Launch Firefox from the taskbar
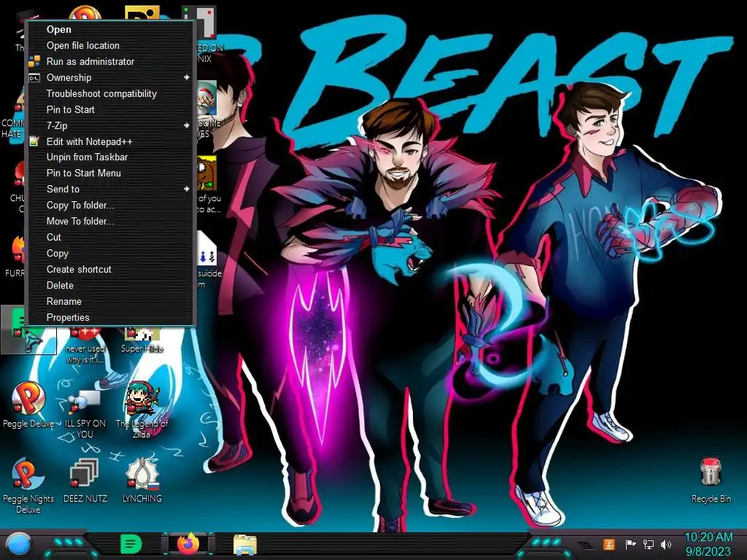The image size is (747, 560). (188, 544)
